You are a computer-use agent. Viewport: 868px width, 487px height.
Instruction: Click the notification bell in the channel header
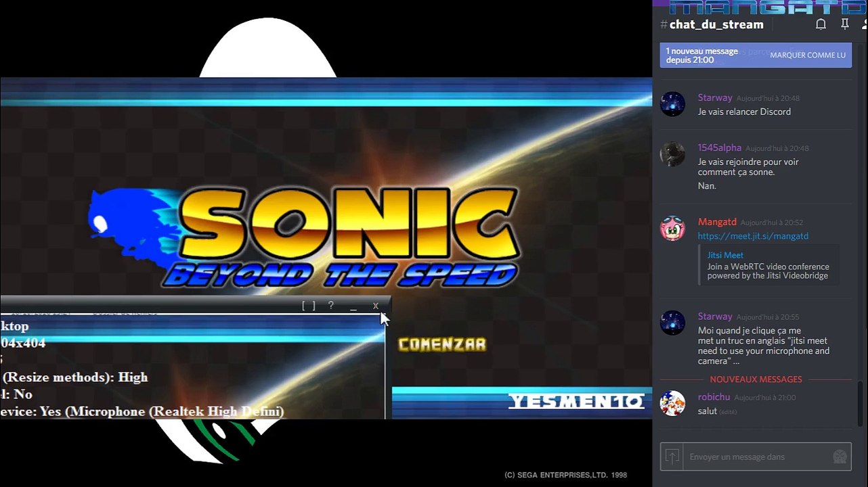(x=821, y=24)
